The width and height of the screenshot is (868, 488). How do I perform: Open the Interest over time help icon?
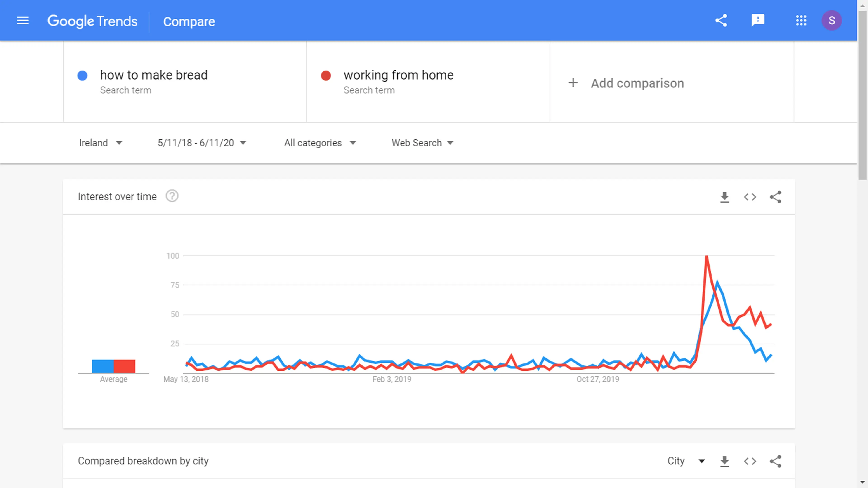172,196
